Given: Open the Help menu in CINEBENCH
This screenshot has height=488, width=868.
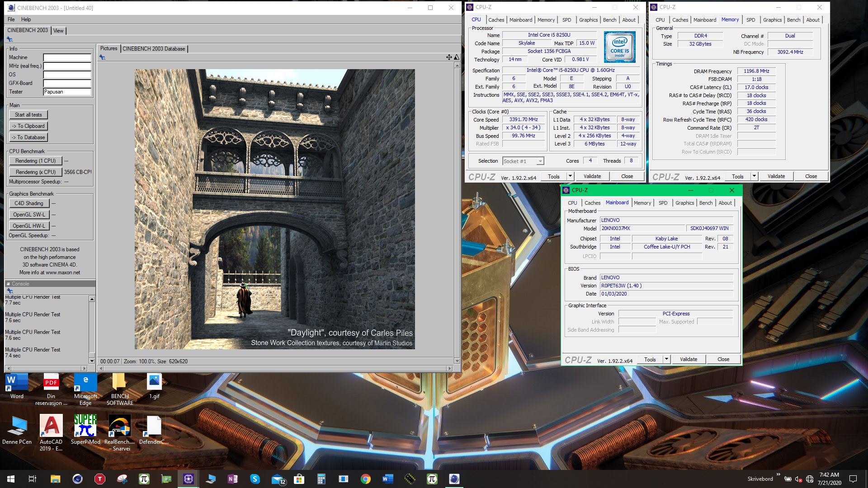Looking at the screenshot, I should [26, 19].
